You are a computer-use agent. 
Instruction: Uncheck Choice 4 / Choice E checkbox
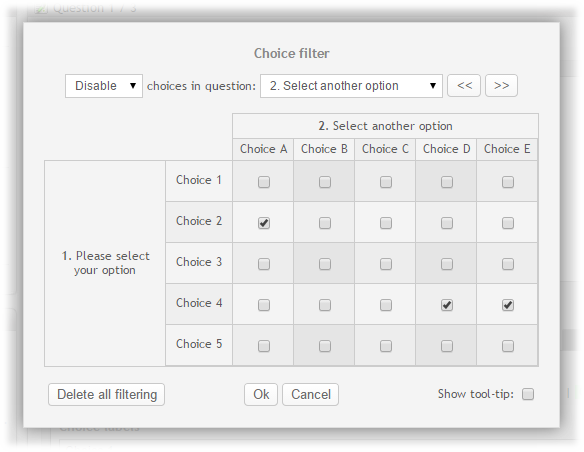click(x=508, y=305)
